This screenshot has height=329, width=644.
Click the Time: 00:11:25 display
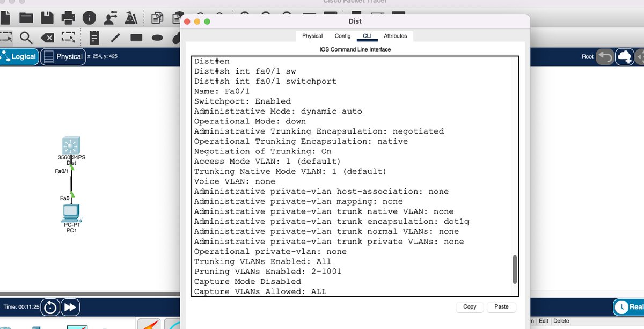coord(21,307)
